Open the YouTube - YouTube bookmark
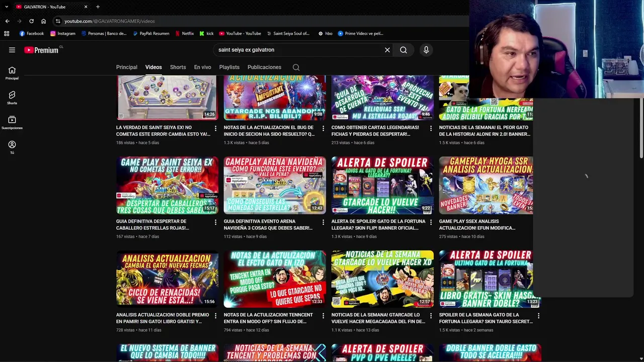The height and width of the screenshot is (362, 644). [x=239, y=34]
